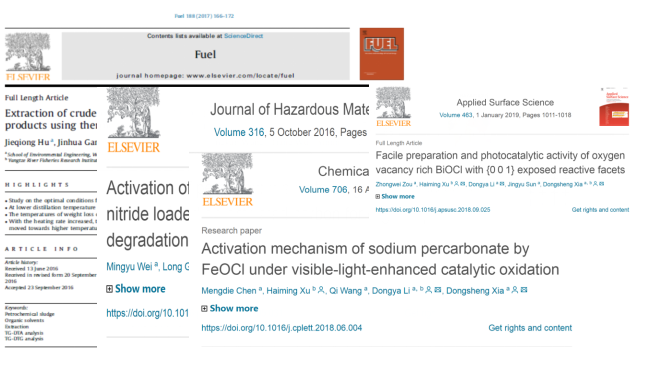Click envelope icon after Dongya Li in percarbonate paper
This screenshot has height=367, width=651.
438,290
